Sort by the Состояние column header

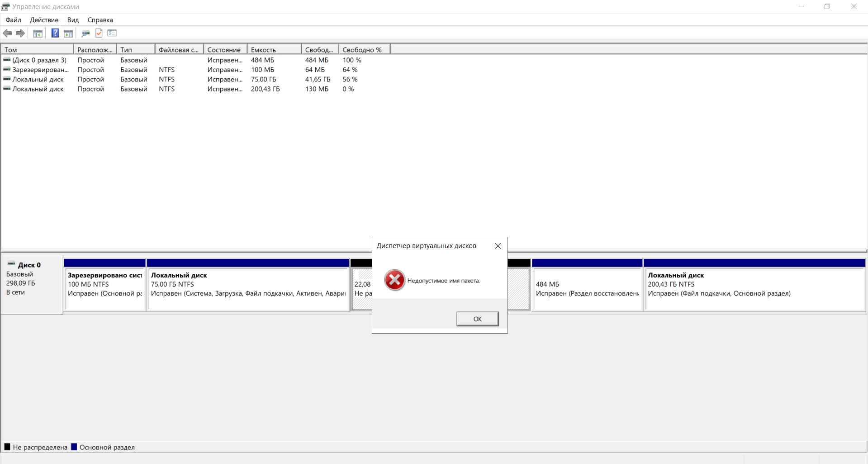point(225,49)
